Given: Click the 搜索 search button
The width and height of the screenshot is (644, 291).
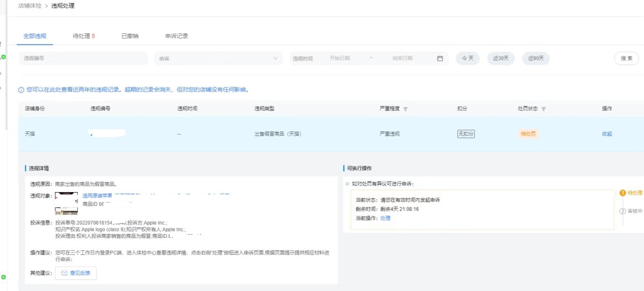Looking at the screenshot, I should [x=626, y=58].
